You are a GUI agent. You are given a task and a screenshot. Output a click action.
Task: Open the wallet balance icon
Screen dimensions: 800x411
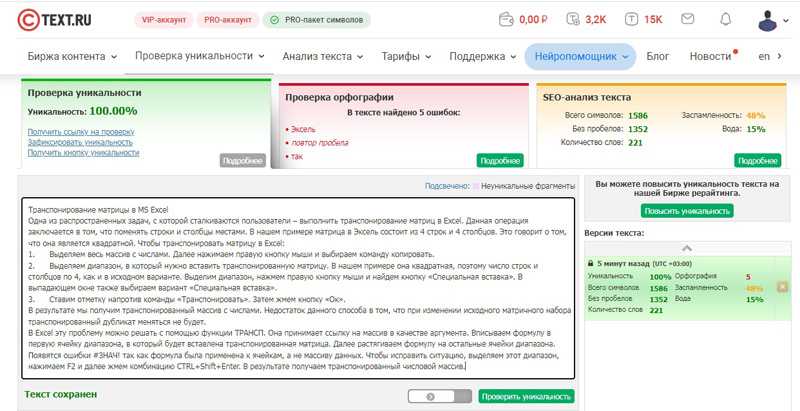pos(506,20)
